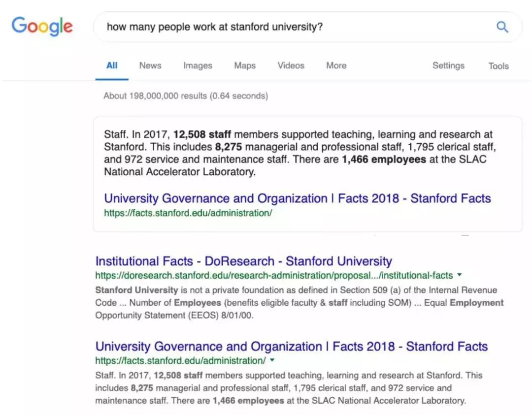Click the featured snippet facts.stanford.edu URL

[x=188, y=213]
